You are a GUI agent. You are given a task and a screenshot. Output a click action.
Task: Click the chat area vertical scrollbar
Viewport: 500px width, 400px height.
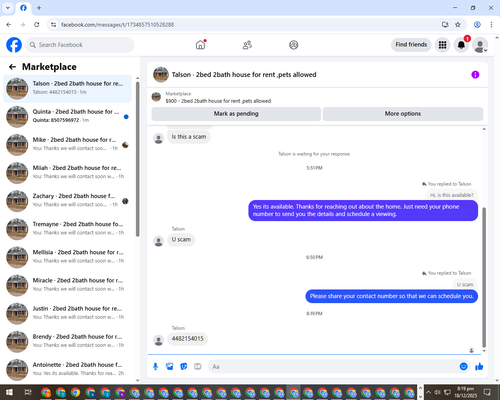484,277
